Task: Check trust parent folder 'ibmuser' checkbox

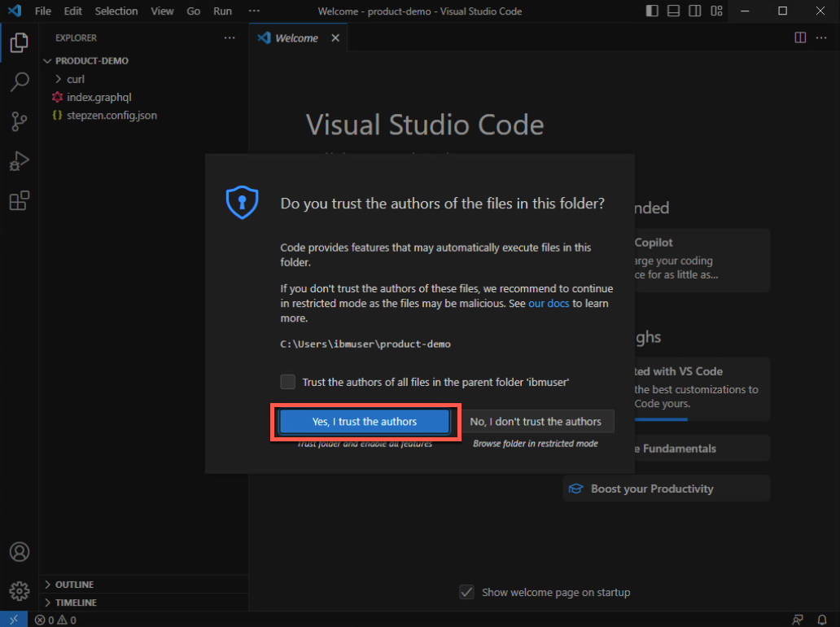Action: click(x=287, y=382)
